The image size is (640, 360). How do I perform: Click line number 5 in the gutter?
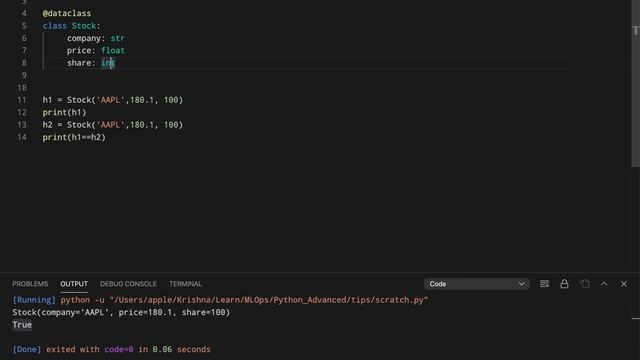[x=24, y=26]
